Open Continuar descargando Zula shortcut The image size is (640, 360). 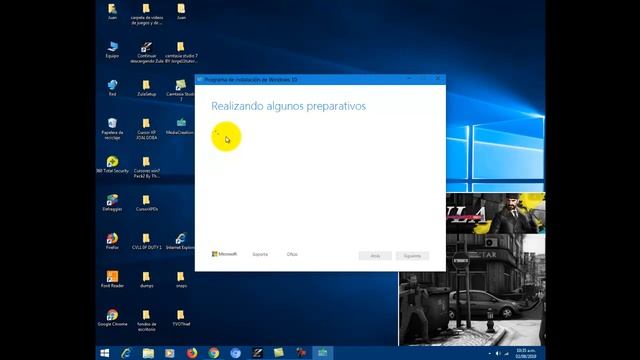(x=147, y=52)
